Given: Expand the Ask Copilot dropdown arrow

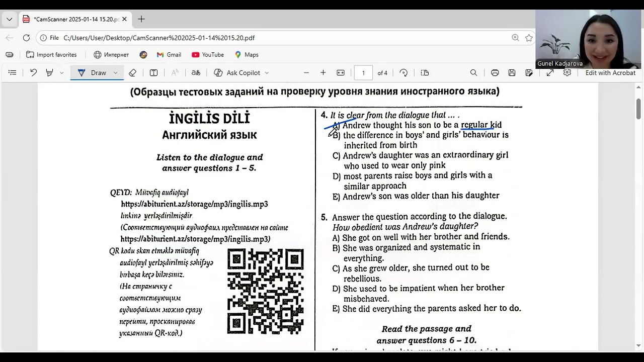Looking at the screenshot, I should coord(267,73).
